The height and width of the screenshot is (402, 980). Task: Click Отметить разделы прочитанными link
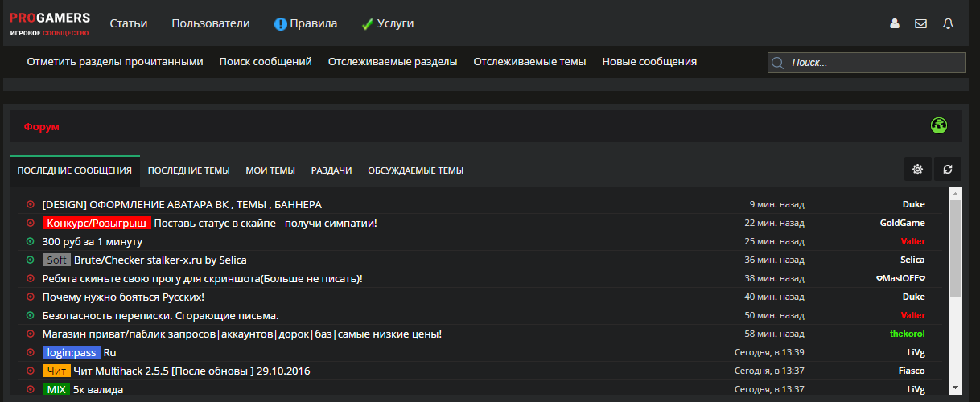tap(115, 62)
